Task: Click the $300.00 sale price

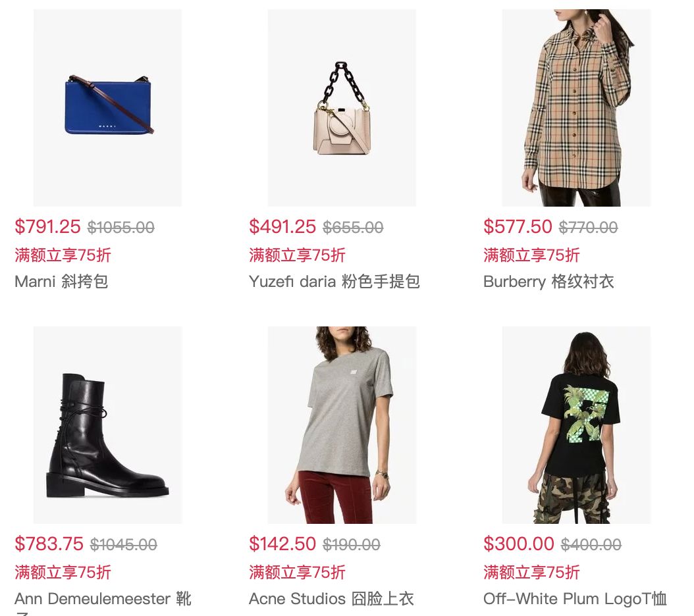Action: [x=518, y=544]
